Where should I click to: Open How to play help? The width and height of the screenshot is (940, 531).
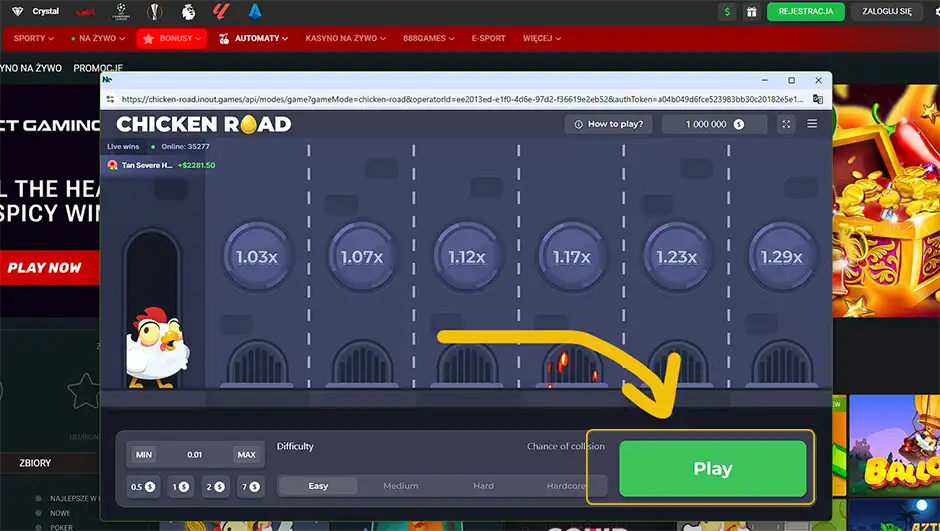[x=608, y=124]
